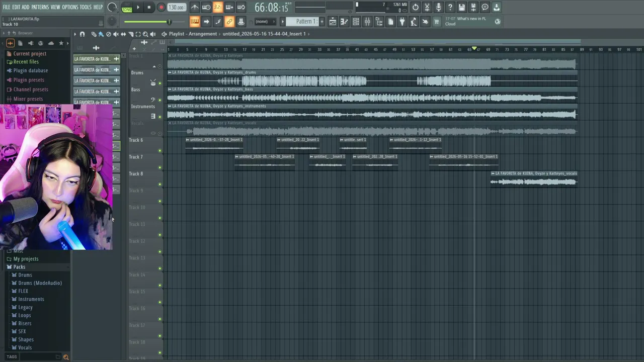Click the 66:08:15 time display

pos(271,8)
